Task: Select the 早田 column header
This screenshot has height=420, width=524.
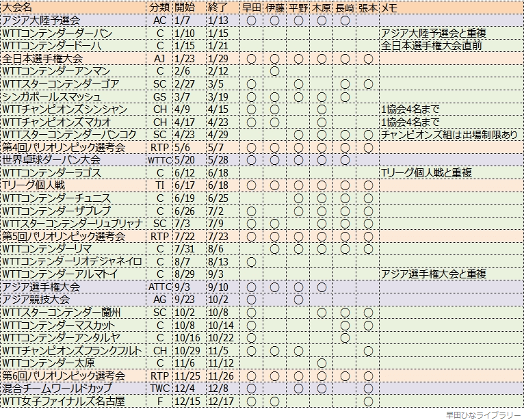Action: click(251, 8)
